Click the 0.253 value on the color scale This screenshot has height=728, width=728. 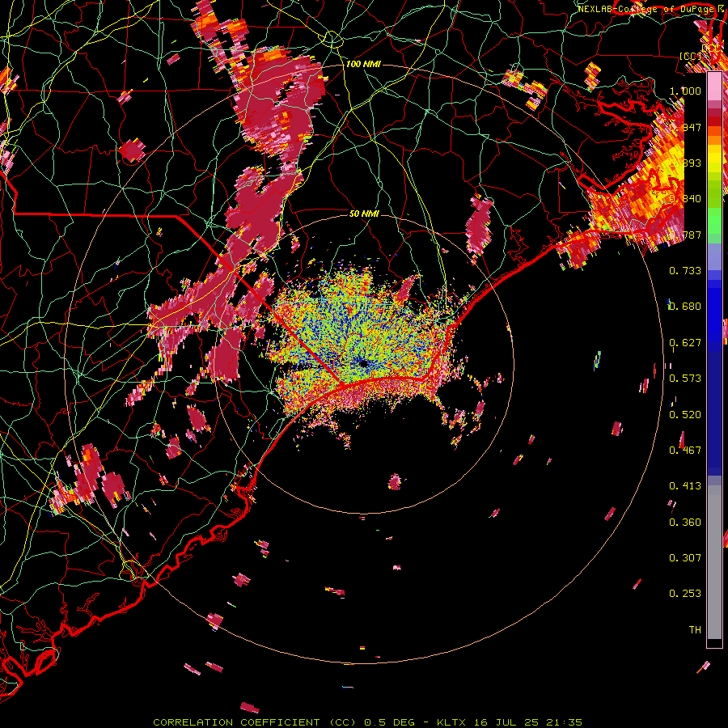pyautogui.click(x=685, y=594)
